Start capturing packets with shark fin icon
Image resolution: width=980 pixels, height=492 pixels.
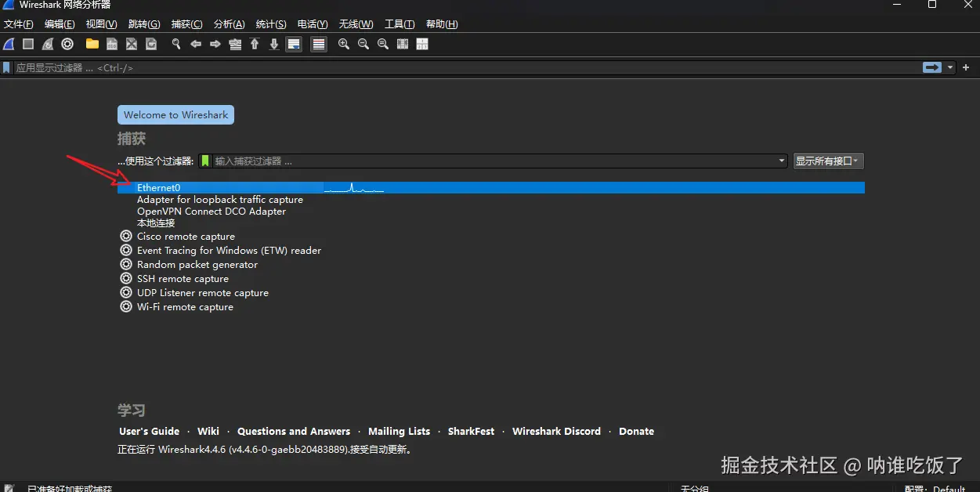[x=9, y=44]
